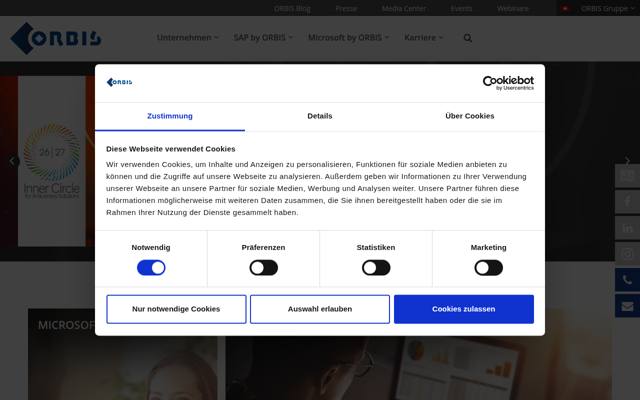Click Auswahl erlauben button

pos(320,309)
